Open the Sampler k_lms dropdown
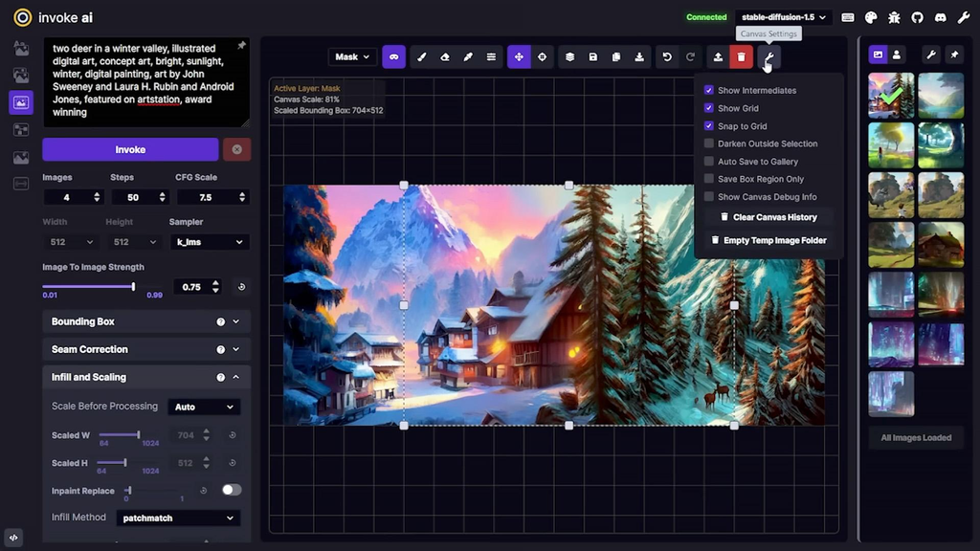The image size is (980, 551). (x=210, y=242)
